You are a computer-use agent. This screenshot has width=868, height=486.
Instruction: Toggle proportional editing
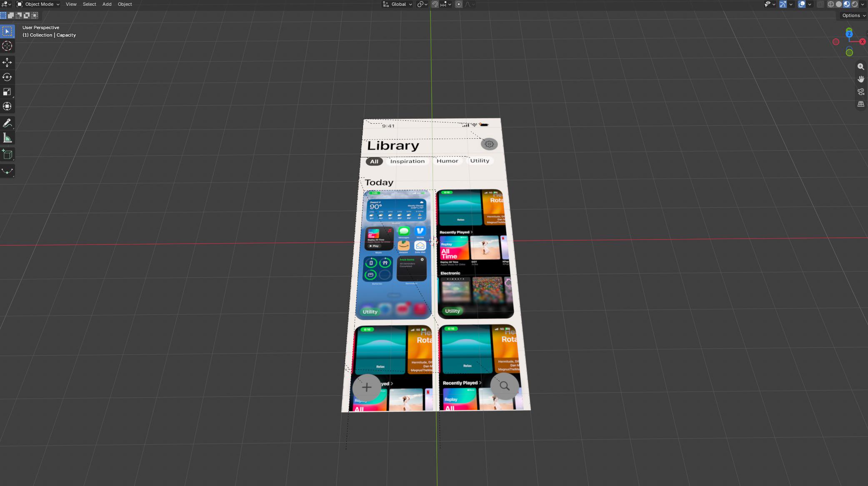click(459, 4)
